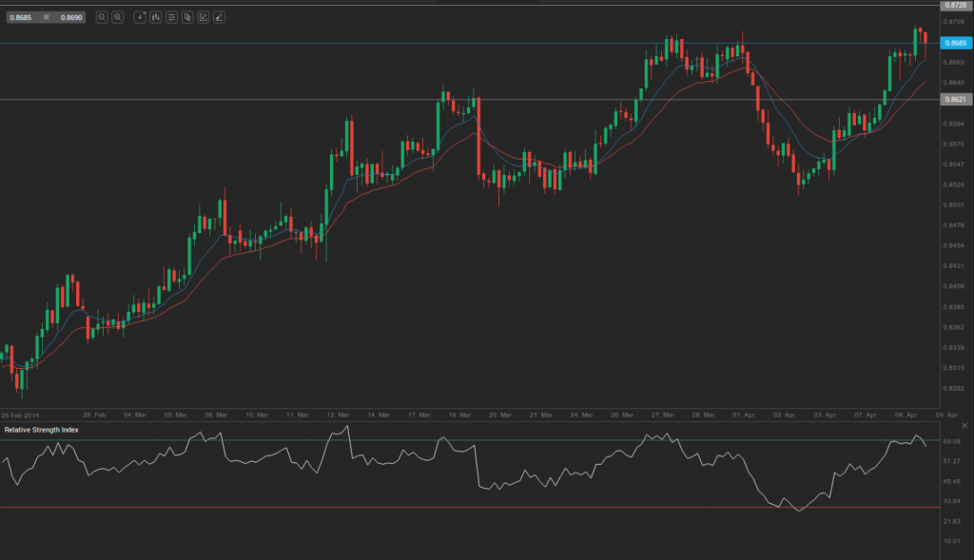
Task: Click the highlighted 0.8685 price label
Action: tap(958, 42)
